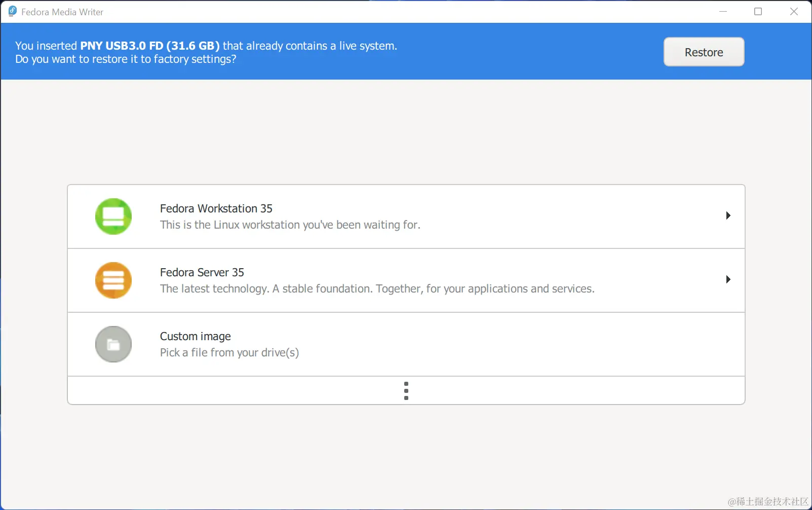Close the Fedora Media Writer window
812x510 pixels.
pos(794,11)
